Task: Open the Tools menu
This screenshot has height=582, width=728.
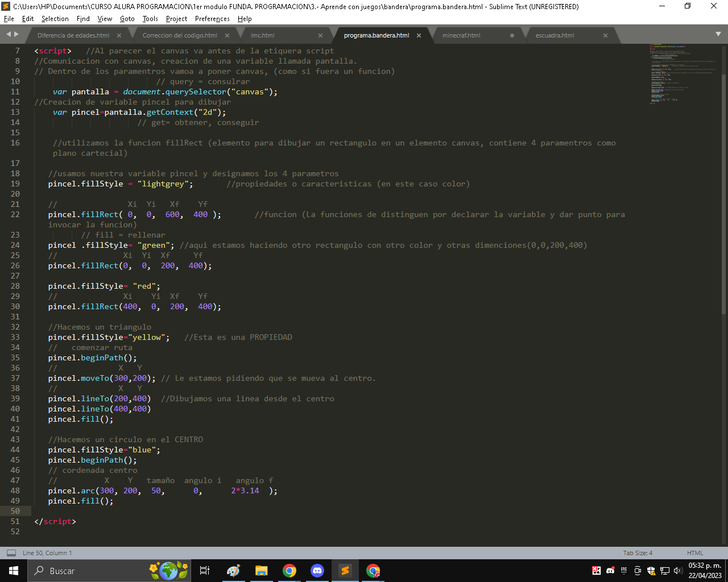Action: [150, 19]
